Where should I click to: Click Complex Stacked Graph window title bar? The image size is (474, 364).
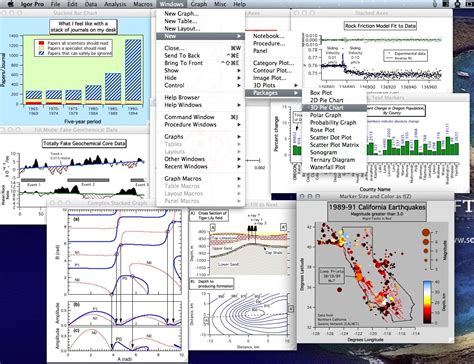(x=117, y=203)
